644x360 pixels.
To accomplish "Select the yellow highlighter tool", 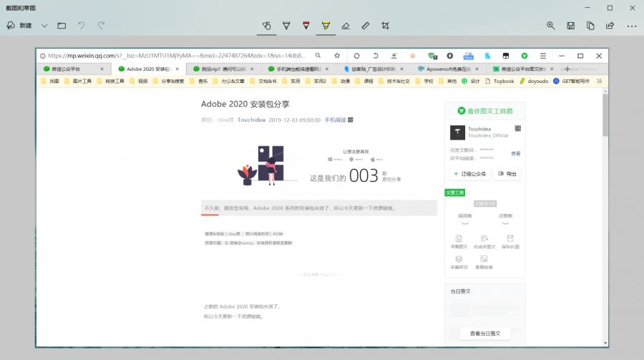I will [326, 26].
